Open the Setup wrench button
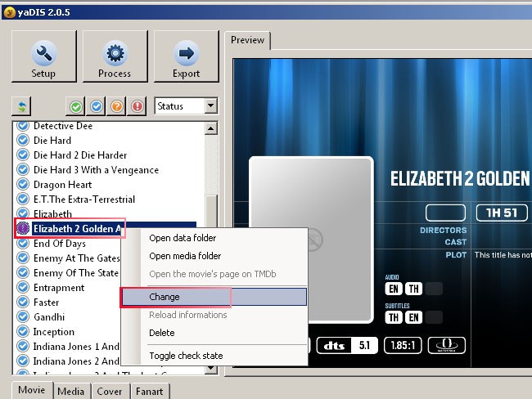Image resolution: width=532 pixels, height=399 pixels. 43,56
